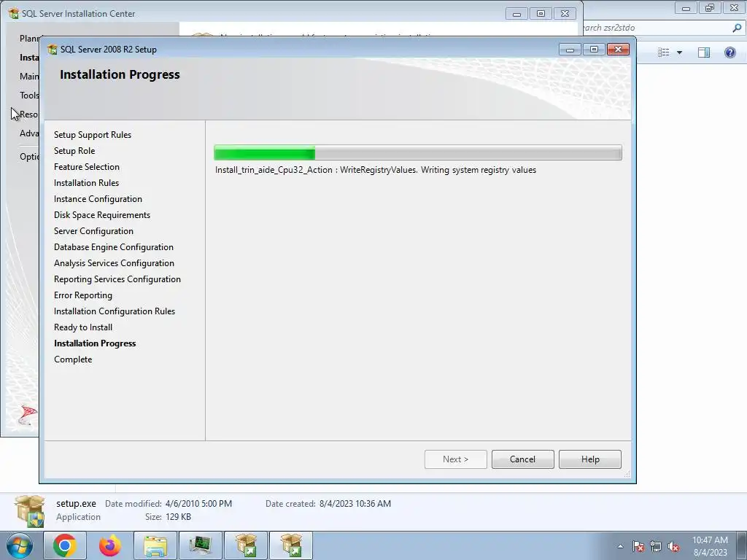Screen dimensions: 747x560
Task: Select Analysis Services Configuration step
Action: coord(114,263)
